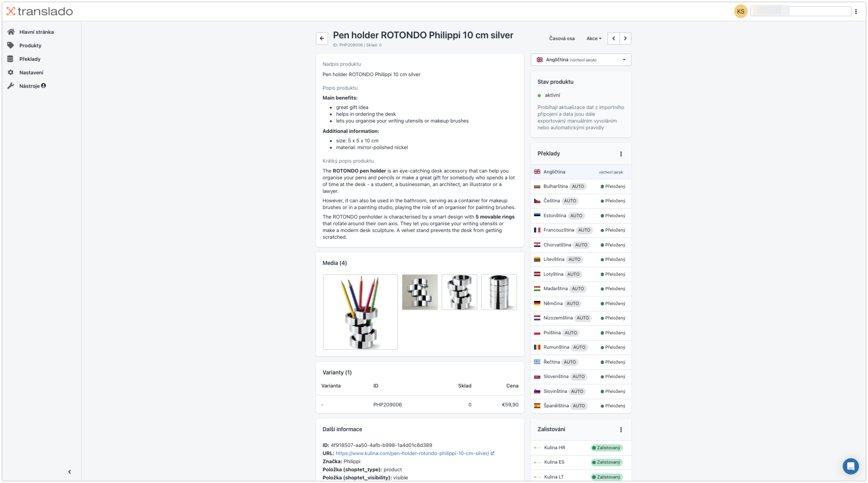Open the kulina.com product URL link
This screenshot has width=868, height=483.
tap(412, 454)
